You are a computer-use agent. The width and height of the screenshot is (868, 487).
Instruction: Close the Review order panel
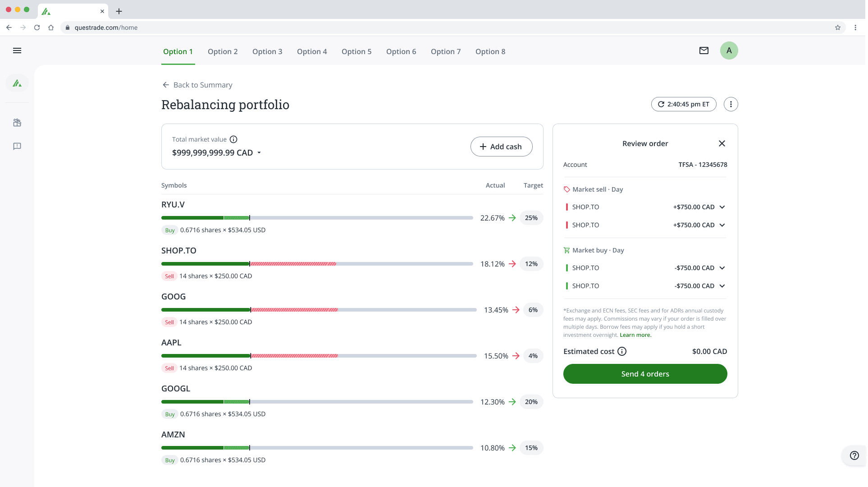click(722, 143)
